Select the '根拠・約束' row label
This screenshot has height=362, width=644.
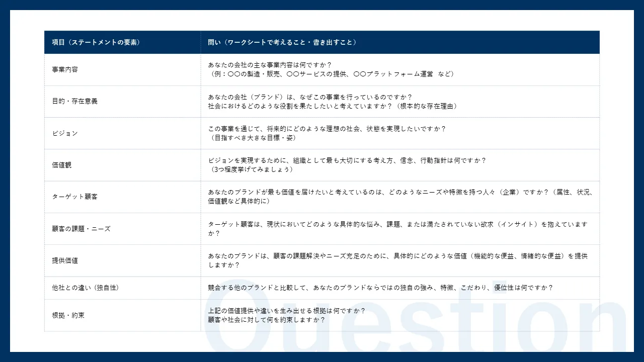tap(68, 315)
